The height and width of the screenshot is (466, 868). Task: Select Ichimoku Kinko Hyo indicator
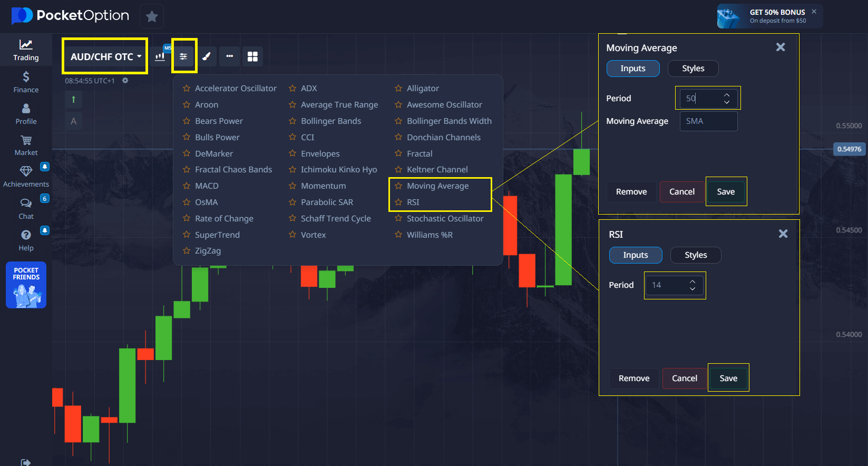[339, 170]
